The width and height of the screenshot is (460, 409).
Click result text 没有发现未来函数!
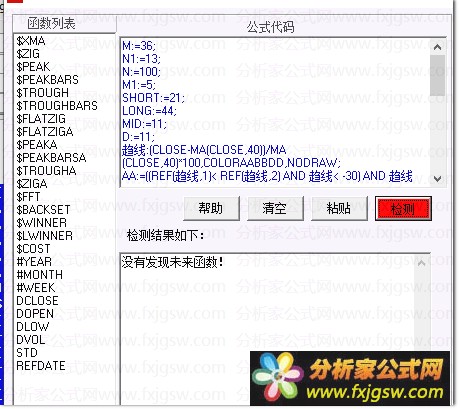tap(172, 262)
